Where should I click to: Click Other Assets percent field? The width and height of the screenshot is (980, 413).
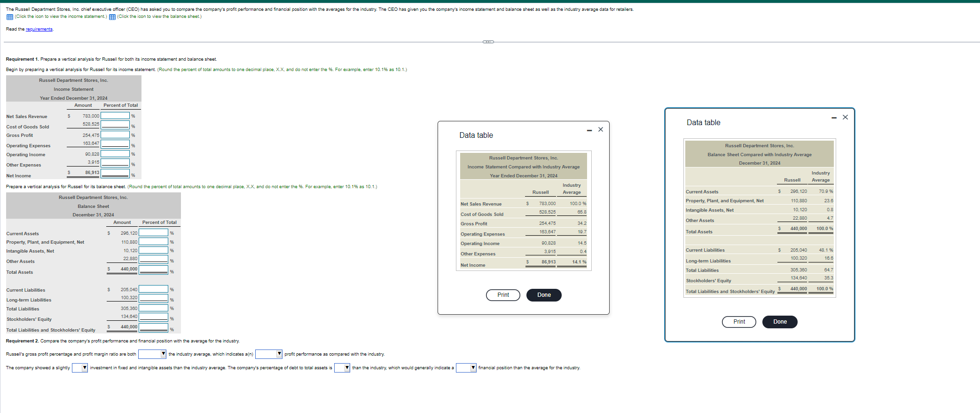coord(153,259)
